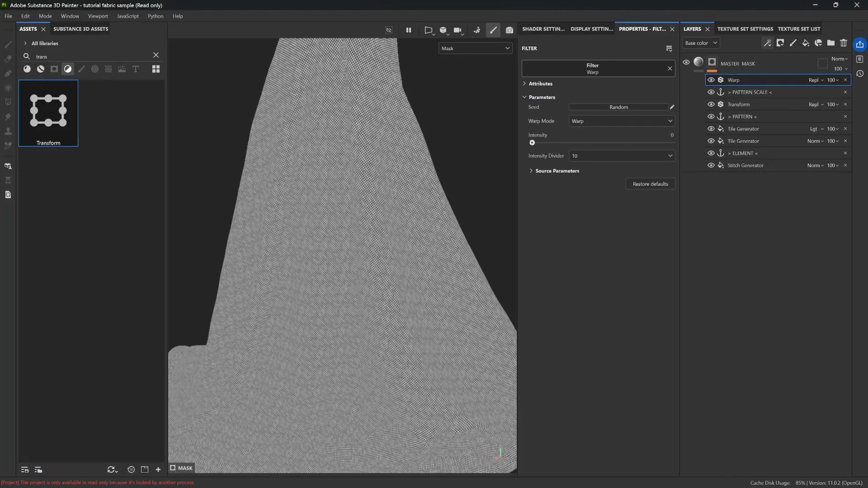The image size is (868, 488).
Task: Switch assets view with the grid icon
Action: [156, 69]
